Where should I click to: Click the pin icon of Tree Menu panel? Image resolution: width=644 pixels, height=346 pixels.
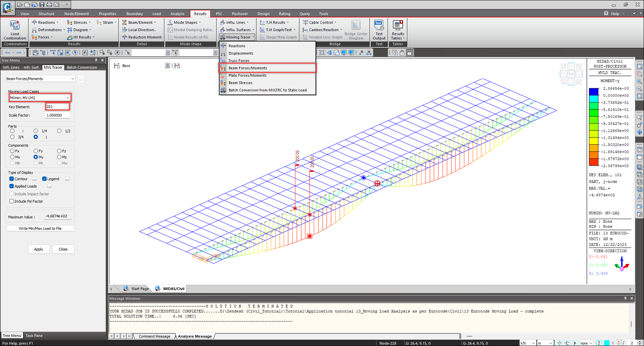(96, 60)
